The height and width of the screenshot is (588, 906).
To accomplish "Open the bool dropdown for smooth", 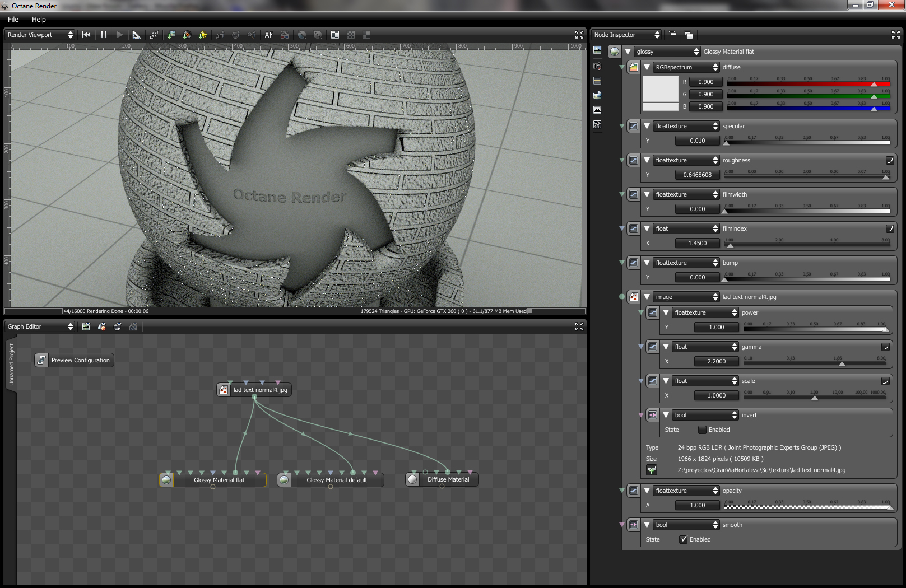I will tap(686, 525).
